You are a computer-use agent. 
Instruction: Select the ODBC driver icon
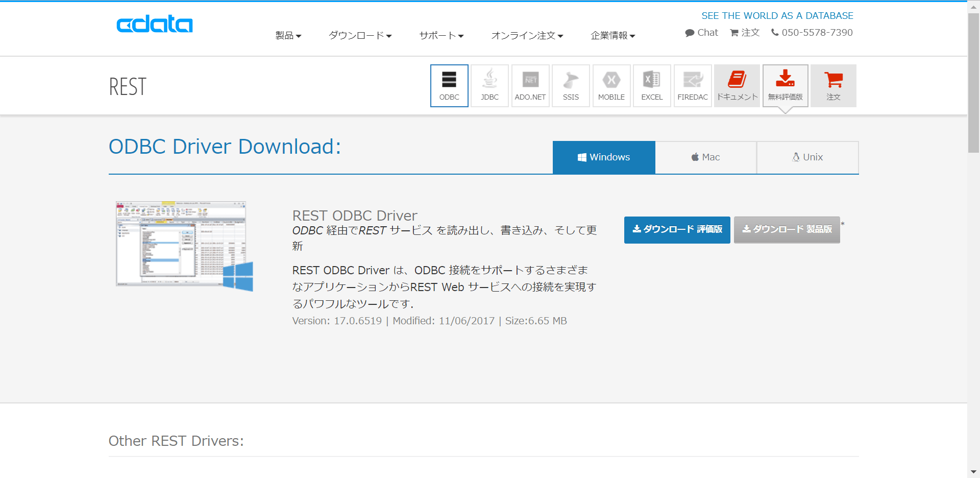449,85
